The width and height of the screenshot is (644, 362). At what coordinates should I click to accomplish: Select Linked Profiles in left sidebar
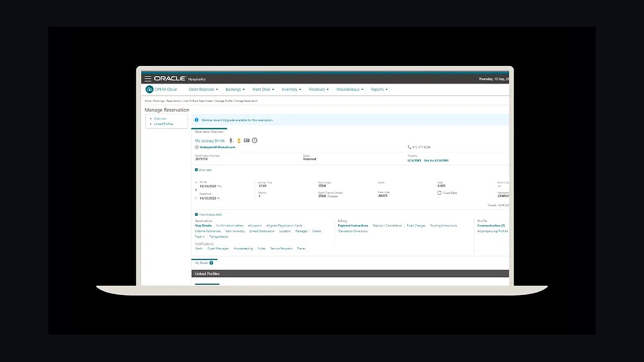(x=164, y=124)
